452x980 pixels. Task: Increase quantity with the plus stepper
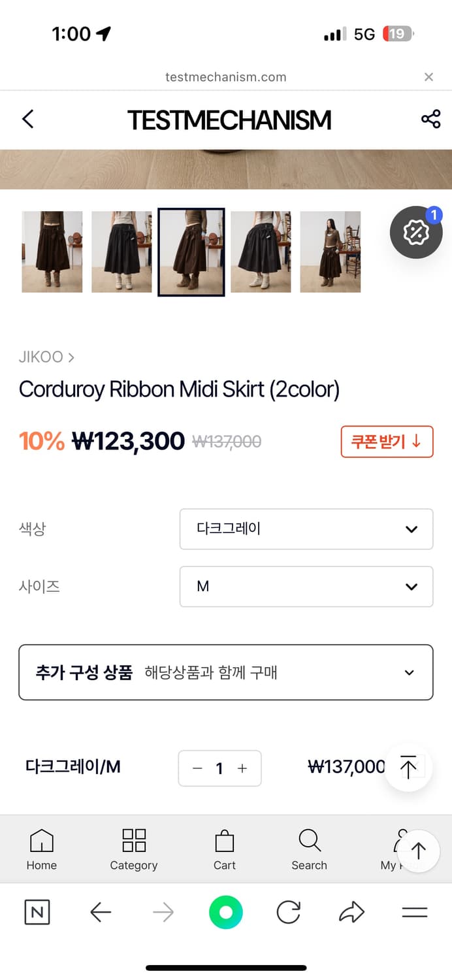pyautogui.click(x=242, y=768)
